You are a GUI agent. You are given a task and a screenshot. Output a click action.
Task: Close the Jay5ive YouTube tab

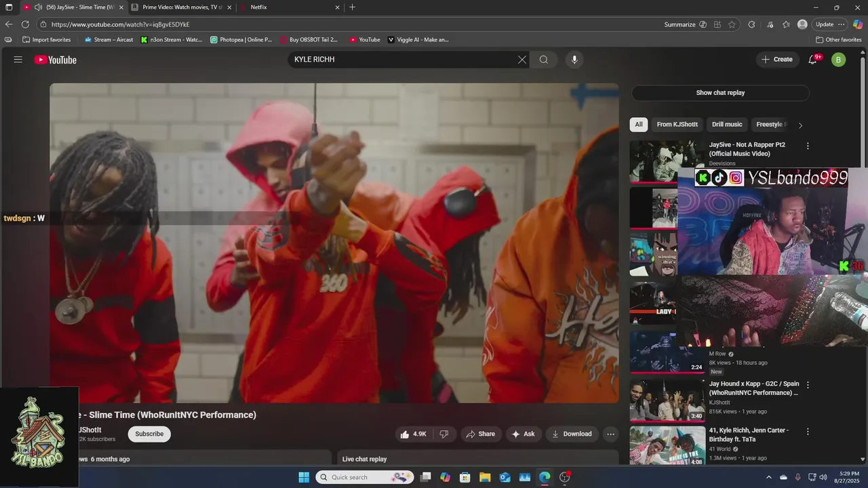(x=121, y=7)
